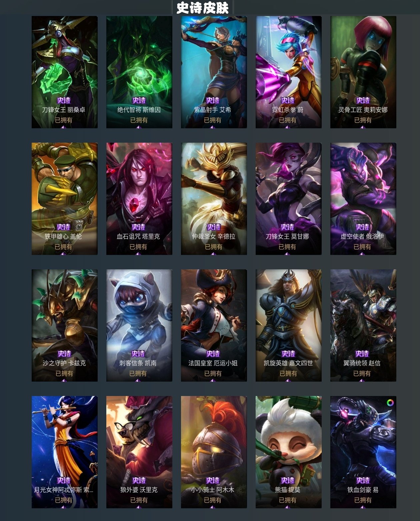Open the 狼外婆 沃里克 skin card
Screen dimensions: 420x521
click(139, 452)
